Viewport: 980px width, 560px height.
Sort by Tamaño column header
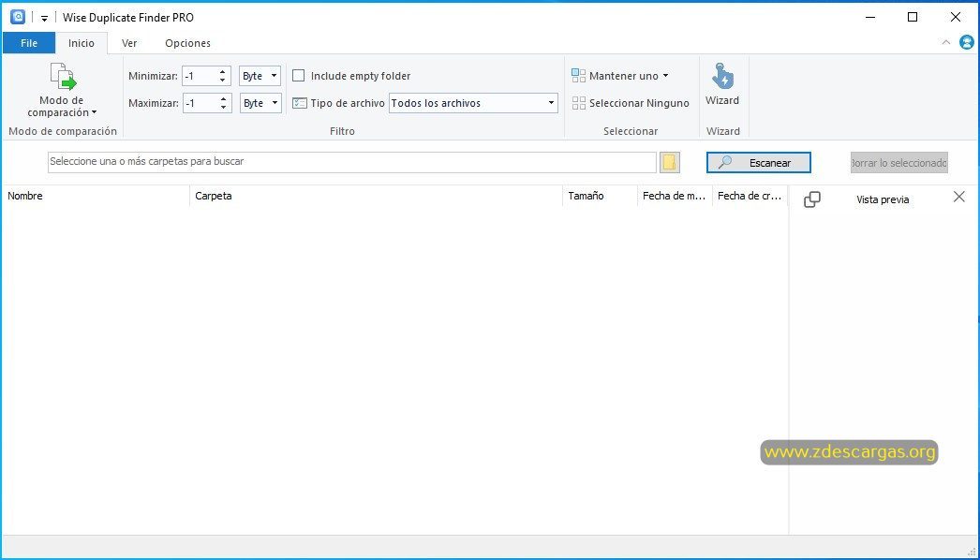600,196
